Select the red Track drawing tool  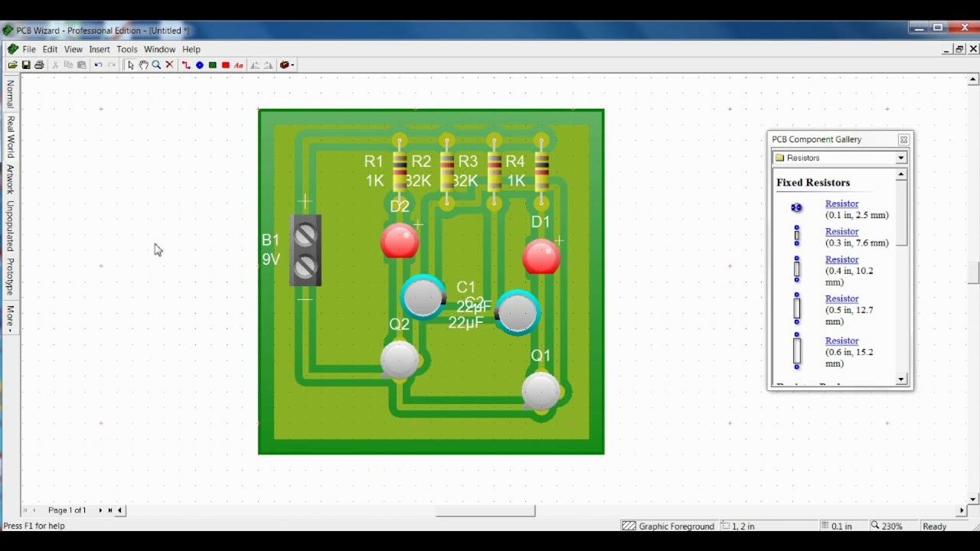[186, 65]
